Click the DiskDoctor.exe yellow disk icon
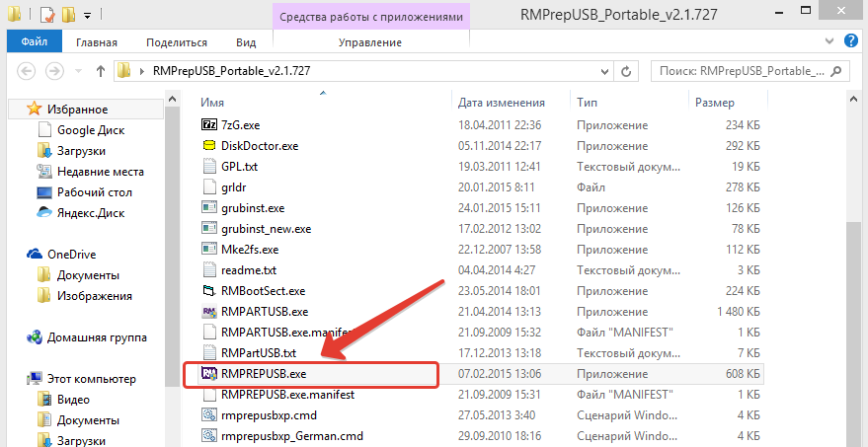Image resolution: width=868 pixels, height=447 pixels. tap(208, 146)
